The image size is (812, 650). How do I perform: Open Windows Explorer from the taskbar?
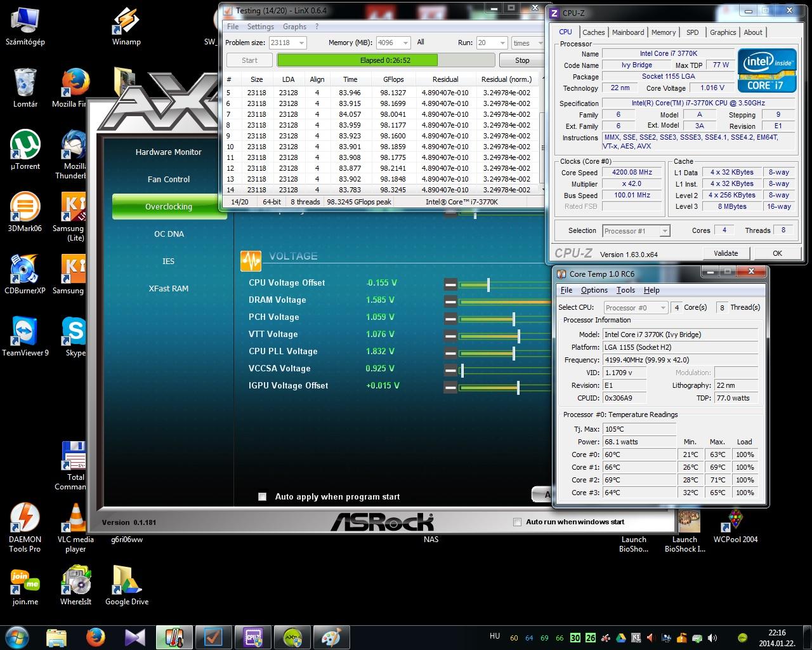(x=56, y=637)
